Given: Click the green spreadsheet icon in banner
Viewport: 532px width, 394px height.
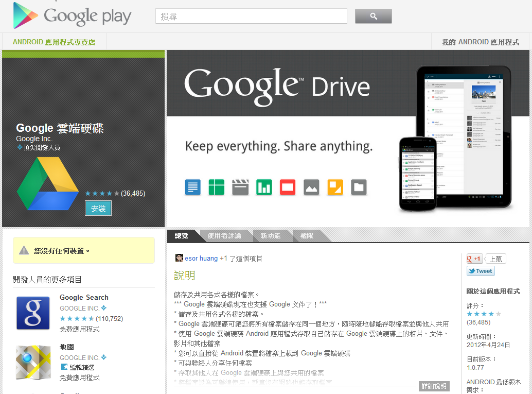Looking at the screenshot, I should pos(217,187).
